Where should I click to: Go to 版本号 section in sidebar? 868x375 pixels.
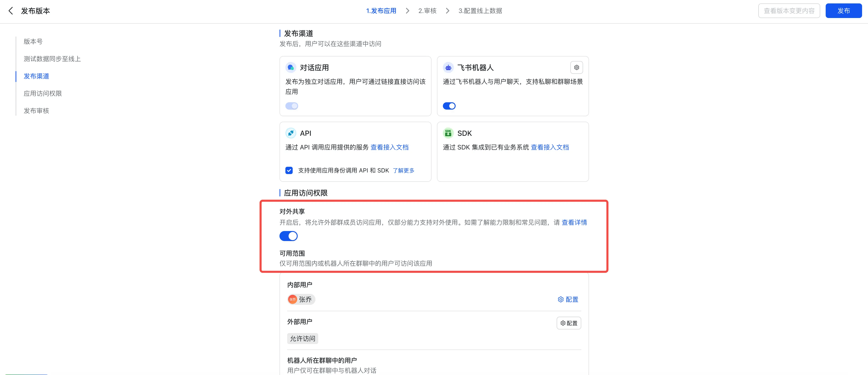[x=33, y=41]
